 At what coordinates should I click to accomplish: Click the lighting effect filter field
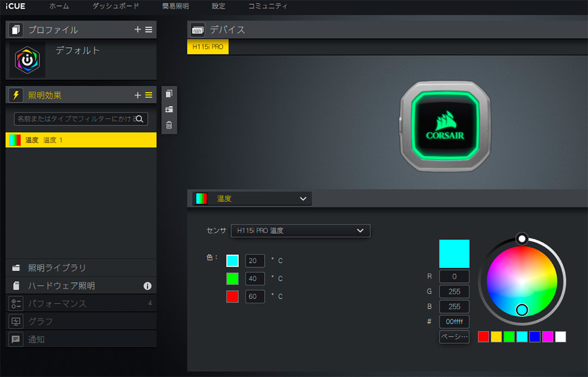click(81, 119)
